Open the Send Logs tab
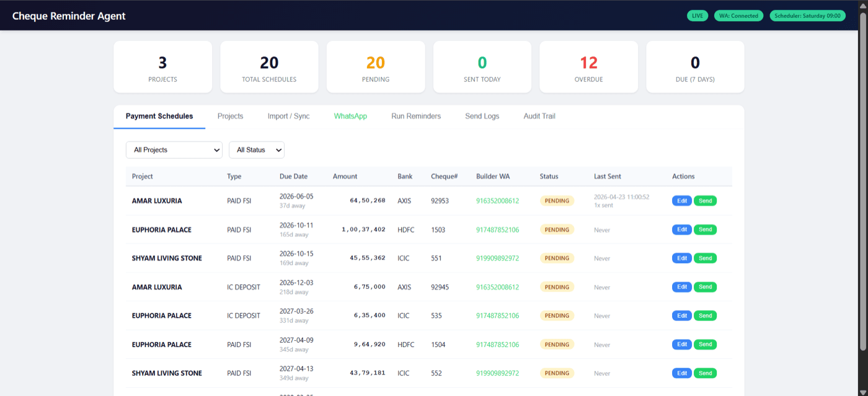Viewport: 868px width, 396px height. pos(482,116)
